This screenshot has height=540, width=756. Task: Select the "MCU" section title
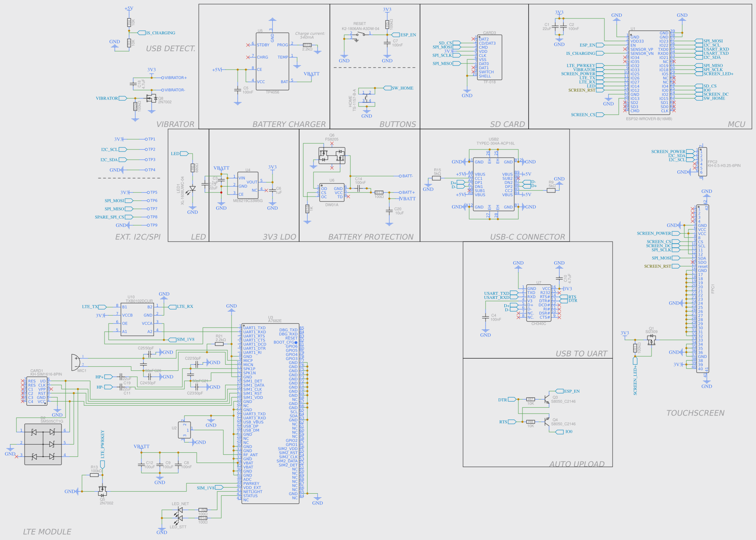[736, 124]
